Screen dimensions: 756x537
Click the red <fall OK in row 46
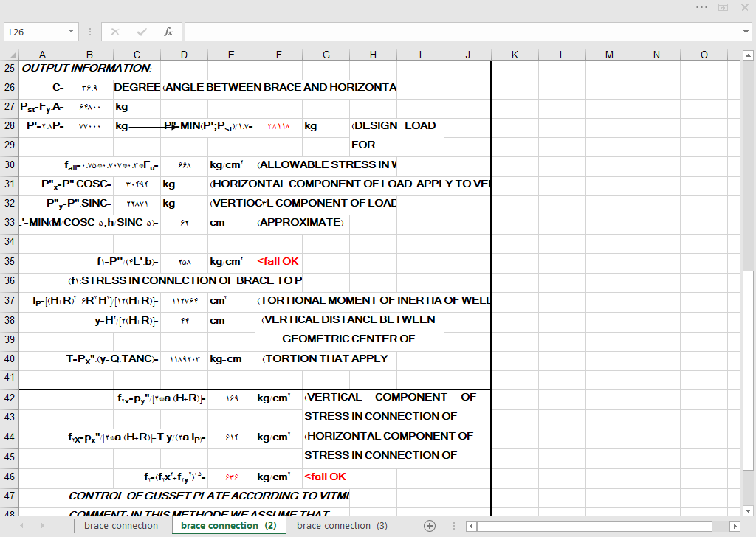click(x=325, y=477)
